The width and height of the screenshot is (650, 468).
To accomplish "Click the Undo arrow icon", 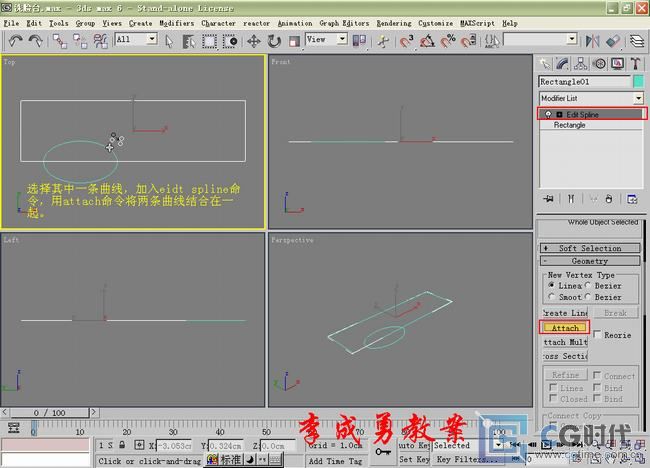I will pos(15,41).
